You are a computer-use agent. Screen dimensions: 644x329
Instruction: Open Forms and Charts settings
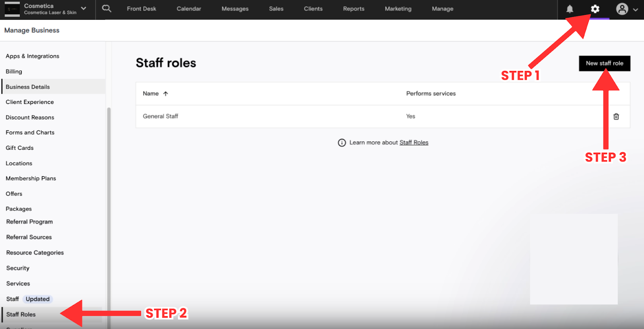30,132
